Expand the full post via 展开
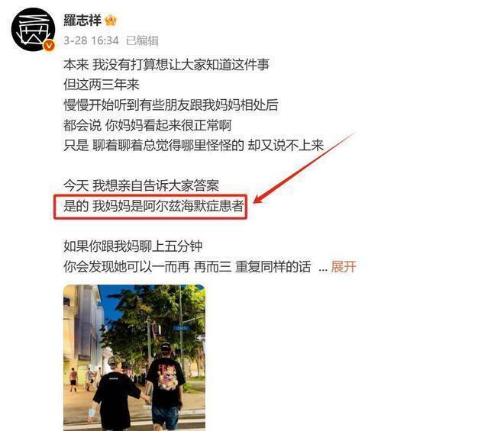 pyautogui.click(x=344, y=266)
